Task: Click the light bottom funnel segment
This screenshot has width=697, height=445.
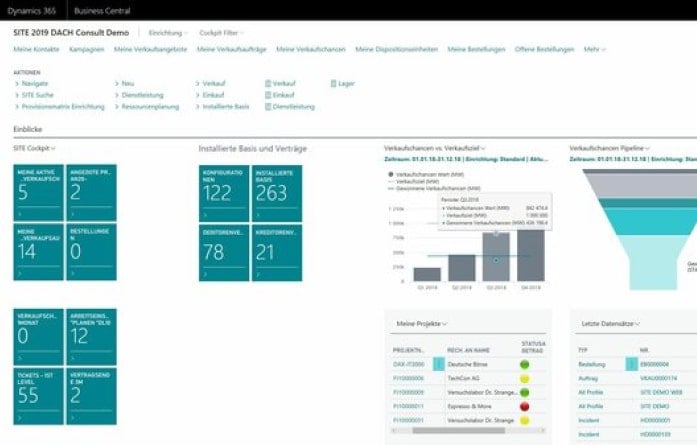Action: 653,262
